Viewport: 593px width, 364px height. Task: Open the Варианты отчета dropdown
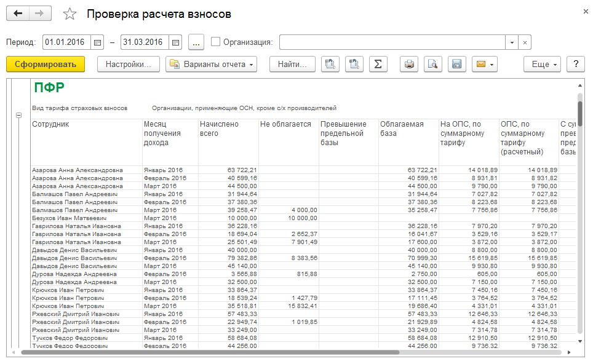click(211, 64)
